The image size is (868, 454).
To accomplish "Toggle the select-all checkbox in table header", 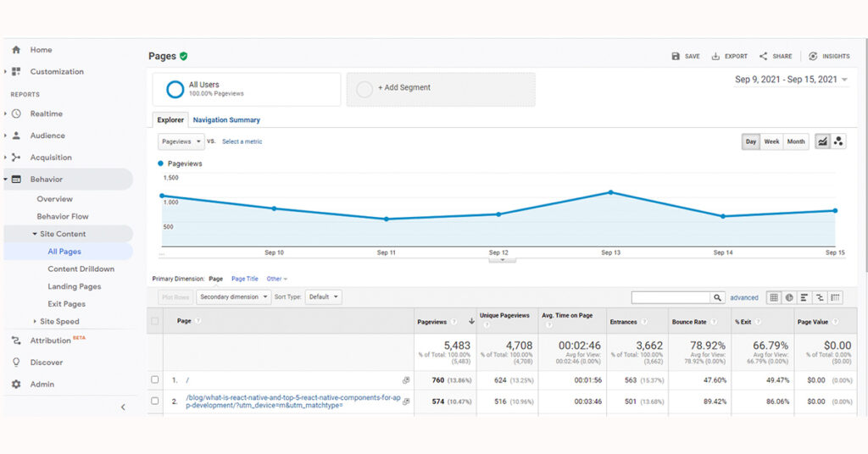I will click(x=155, y=321).
